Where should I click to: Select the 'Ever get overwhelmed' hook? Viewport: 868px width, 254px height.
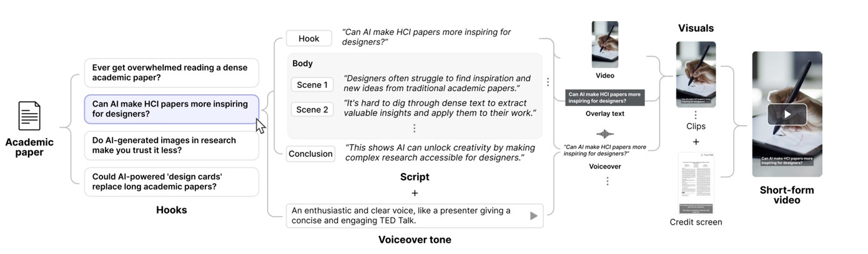point(171,72)
